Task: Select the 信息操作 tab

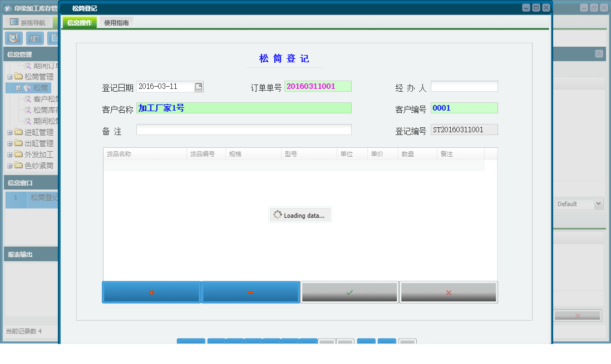Action: click(x=80, y=23)
